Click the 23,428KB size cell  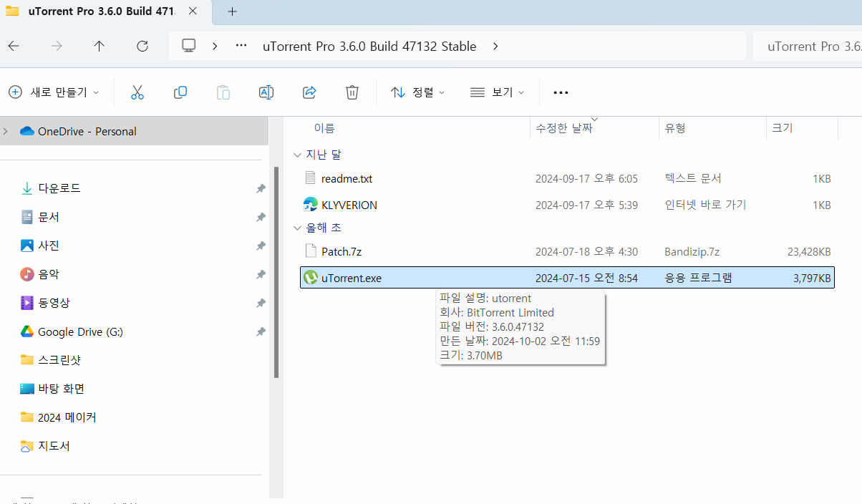click(x=808, y=251)
